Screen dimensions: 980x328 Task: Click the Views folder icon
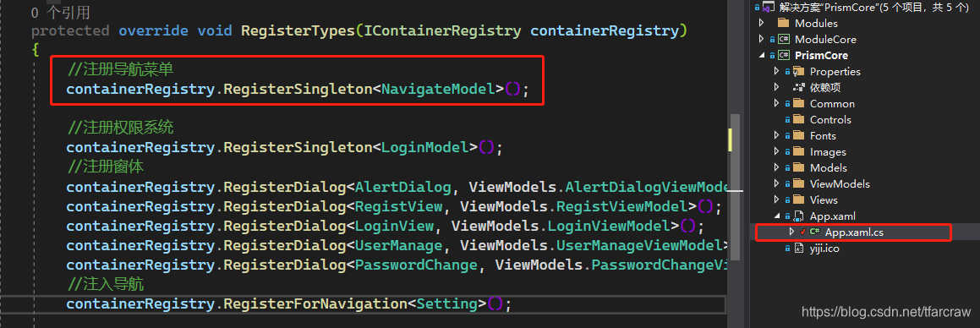tap(799, 200)
